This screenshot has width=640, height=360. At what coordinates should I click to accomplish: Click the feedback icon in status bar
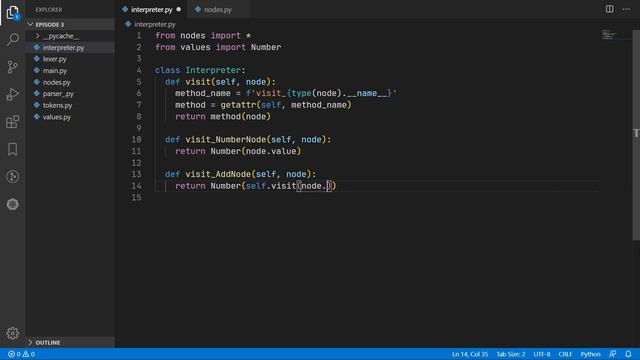tap(612, 354)
